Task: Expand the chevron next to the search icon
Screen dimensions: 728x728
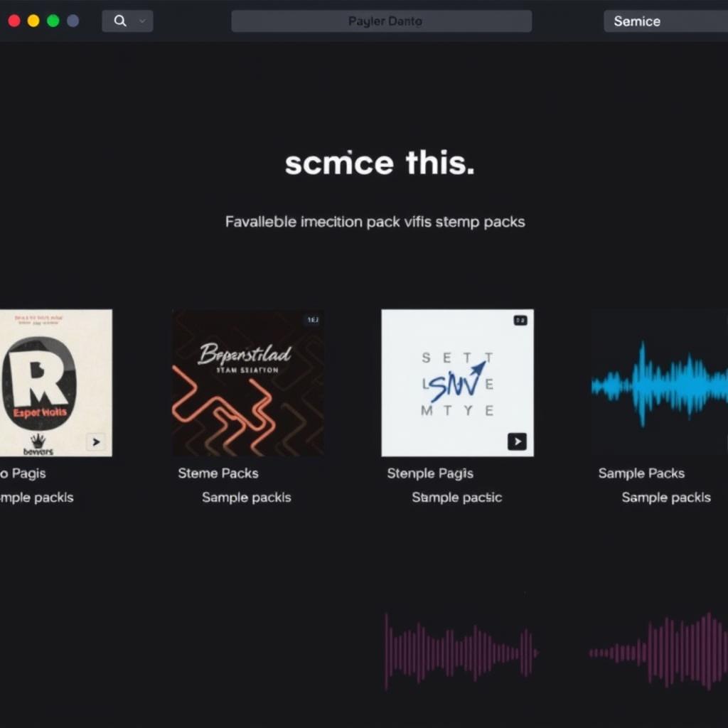Action: tap(140, 21)
